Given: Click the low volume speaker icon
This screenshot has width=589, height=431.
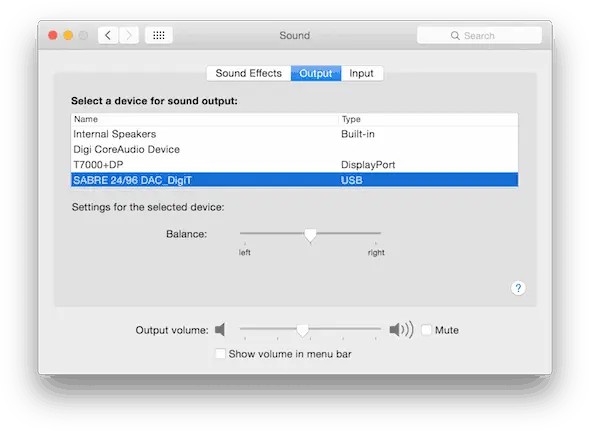Looking at the screenshot, I should [220, 330].
